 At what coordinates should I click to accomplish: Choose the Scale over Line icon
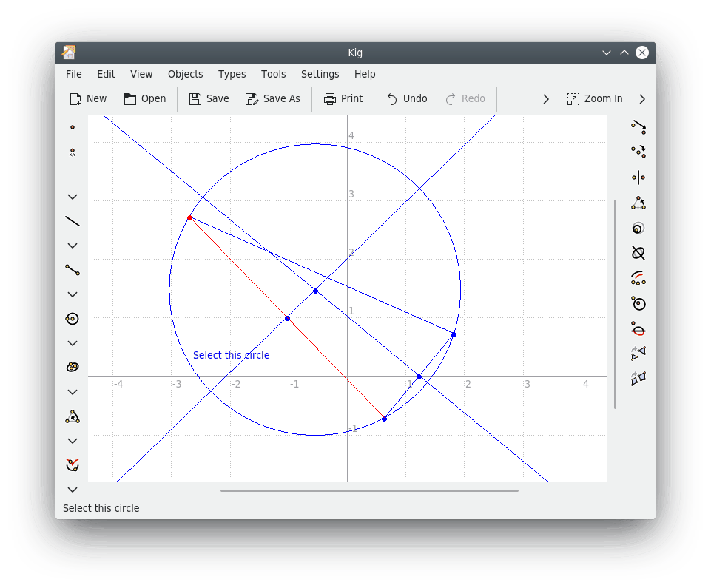(638, 253)
